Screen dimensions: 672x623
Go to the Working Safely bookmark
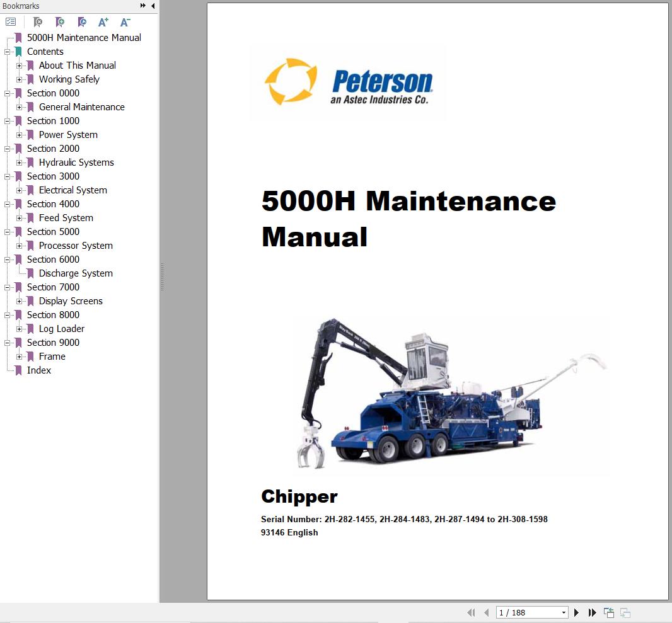click(x=69, y=79)
